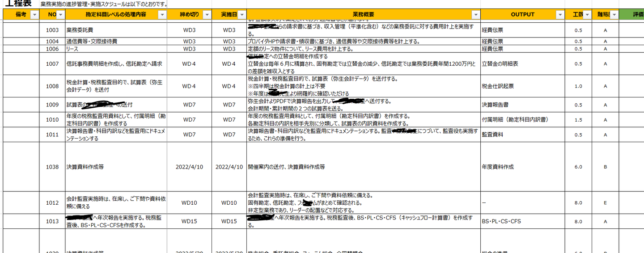The image size is (644, 253).
Task: Select the 工程表 title cell
Action: (18, 4)
